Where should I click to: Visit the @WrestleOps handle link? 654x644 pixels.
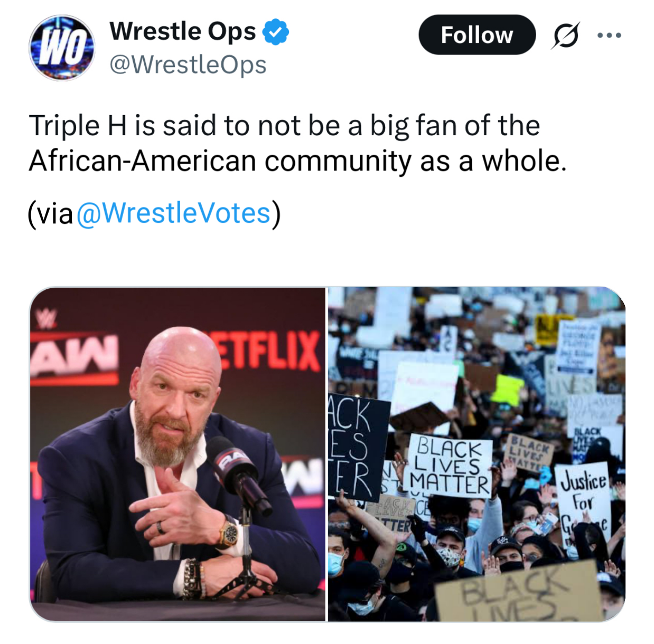point(188,65)
